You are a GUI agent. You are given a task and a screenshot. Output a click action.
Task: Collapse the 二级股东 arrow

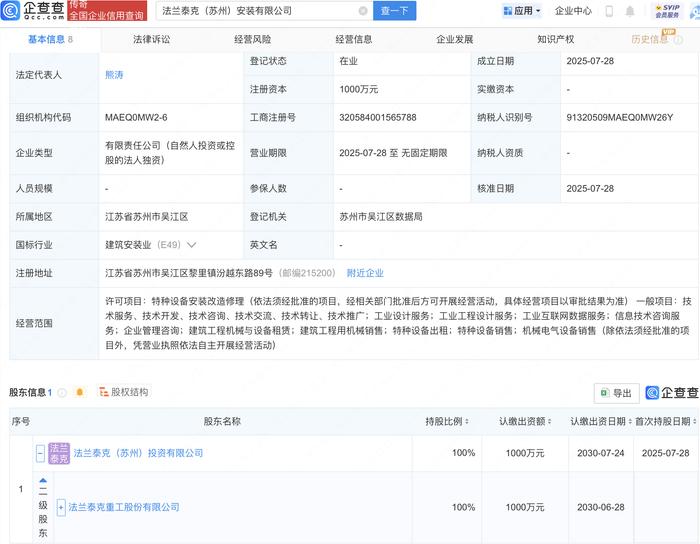(43, 481)
